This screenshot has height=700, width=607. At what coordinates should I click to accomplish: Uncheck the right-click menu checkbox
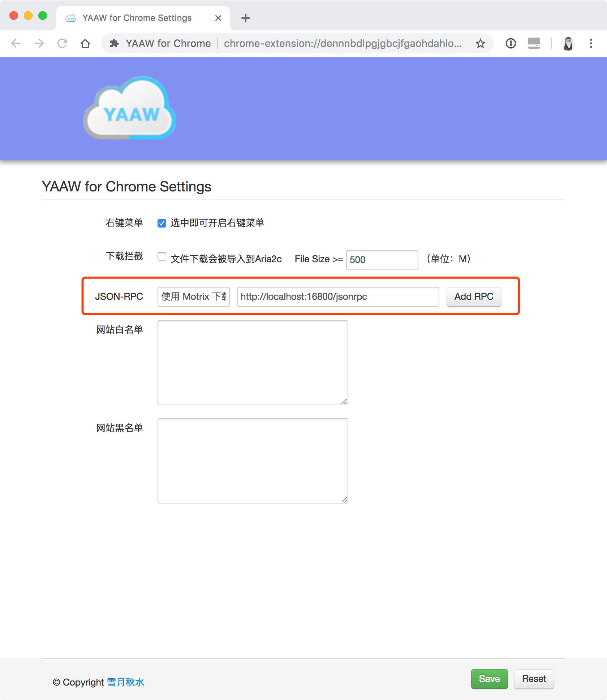pyautogui.click(x=162, y=223)
